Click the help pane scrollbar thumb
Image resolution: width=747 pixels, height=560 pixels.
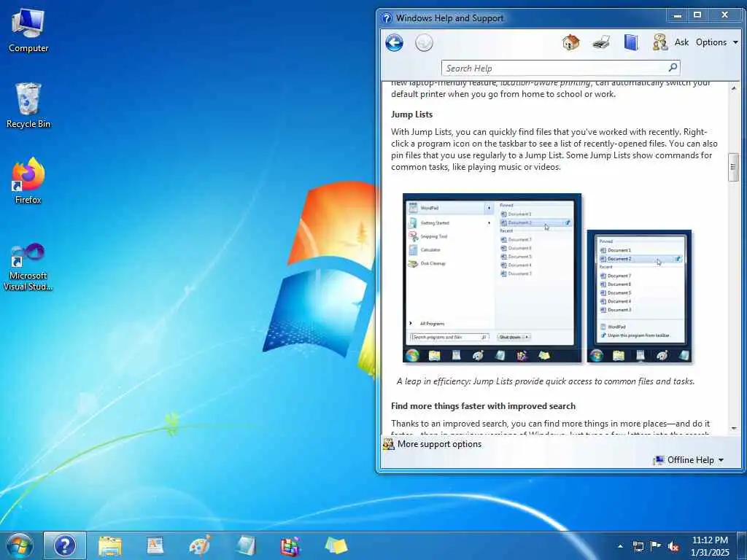(x=734, y=167)
